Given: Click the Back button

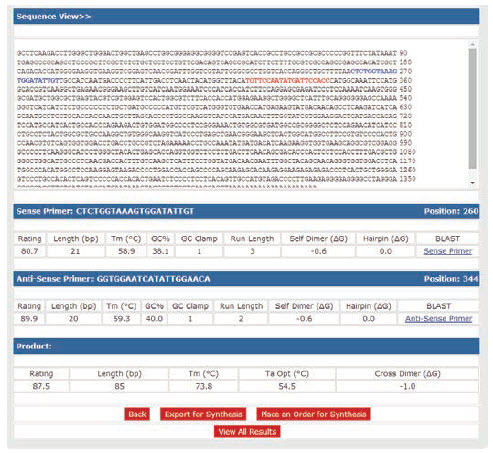Looking at the screenshot, I should 137,414.
